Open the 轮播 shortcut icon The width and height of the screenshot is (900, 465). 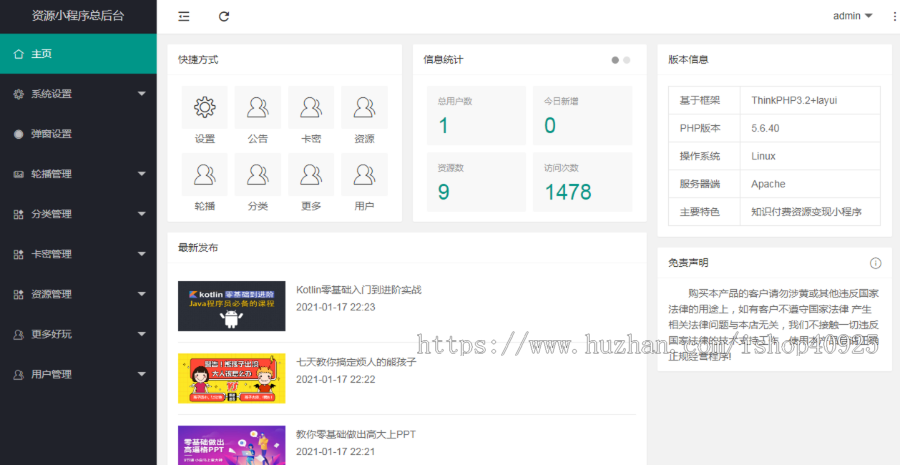[x=205, y=175]
